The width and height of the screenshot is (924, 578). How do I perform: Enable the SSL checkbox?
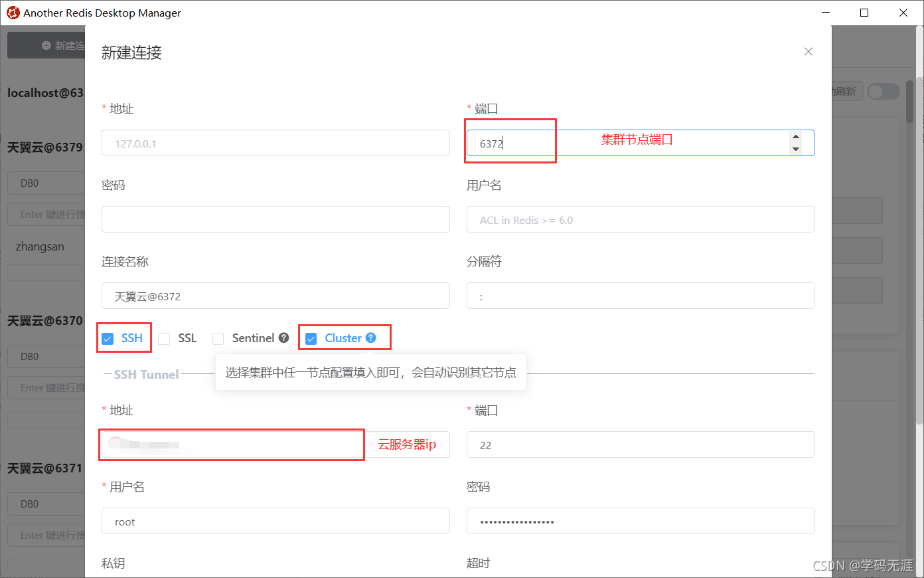pos(164,339)
